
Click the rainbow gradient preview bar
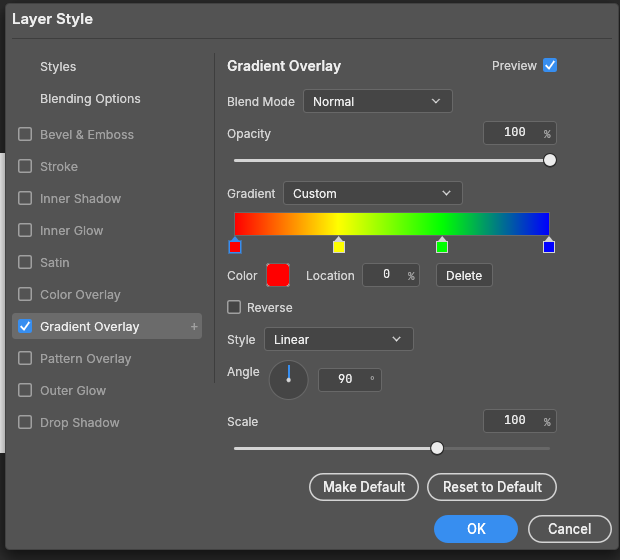tap(392, 224)
